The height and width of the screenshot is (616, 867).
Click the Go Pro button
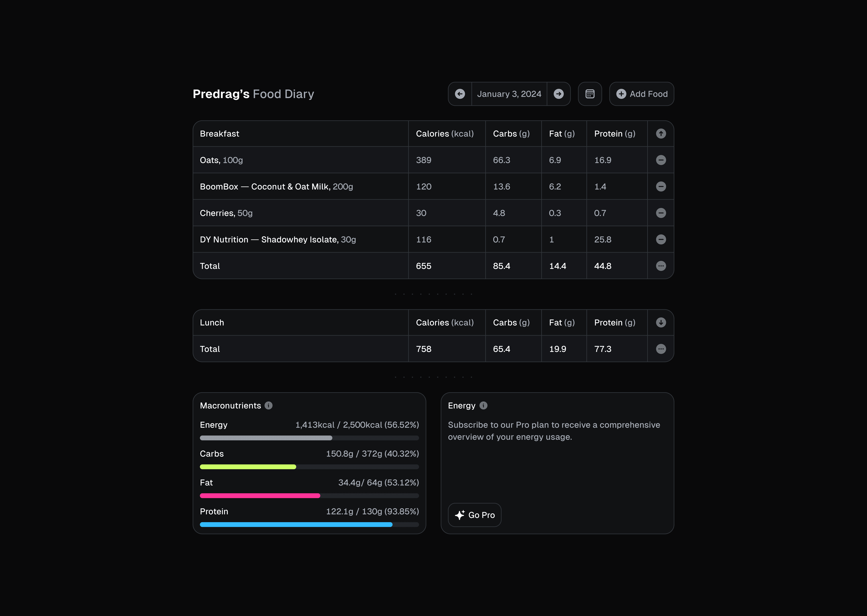click(474, 515)
